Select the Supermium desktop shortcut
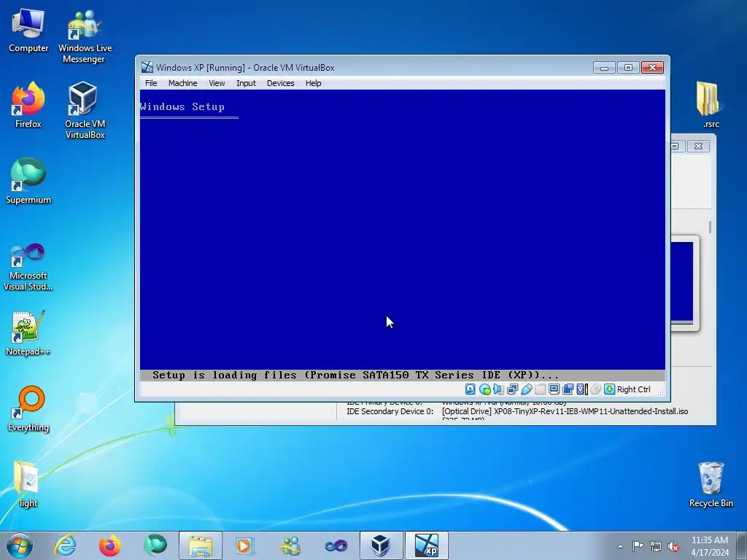This screenshot has height=560, width=747. pyautogui.click(x=28, y=181)
